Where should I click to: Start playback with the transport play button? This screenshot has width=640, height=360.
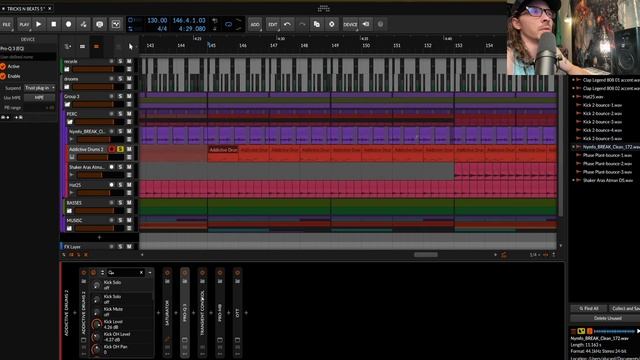[x=39, y=24]
